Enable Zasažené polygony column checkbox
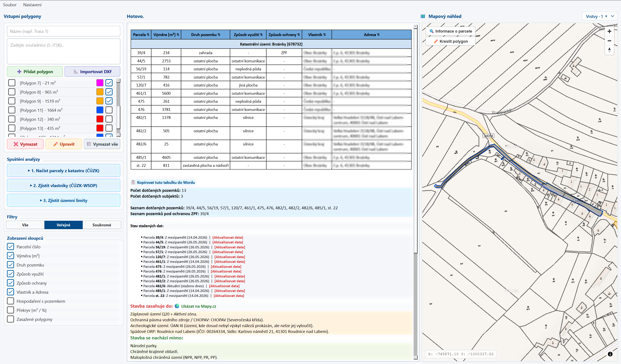This screenshot has width=621, height=364. pyautogui.click(x=10, y=319)
